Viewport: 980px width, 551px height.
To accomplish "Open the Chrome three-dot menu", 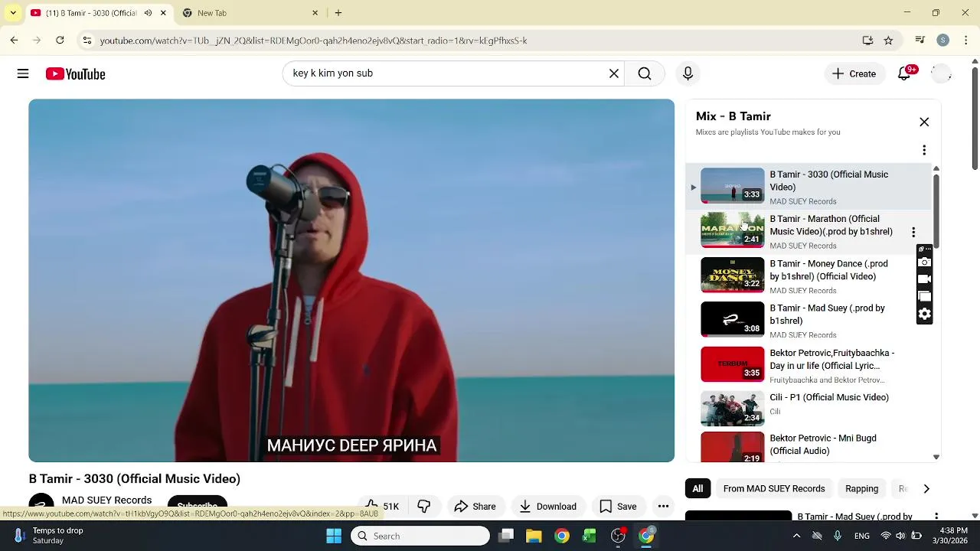I will pos(965,41).
